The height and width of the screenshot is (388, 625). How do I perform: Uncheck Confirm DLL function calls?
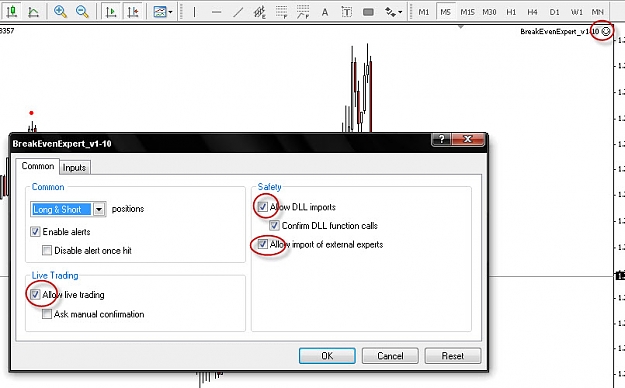pyautogui.click(x=274, y=225)
